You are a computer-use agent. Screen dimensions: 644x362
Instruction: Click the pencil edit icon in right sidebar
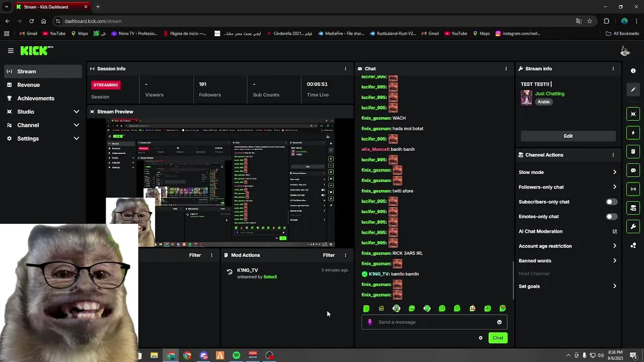point(633,89)
